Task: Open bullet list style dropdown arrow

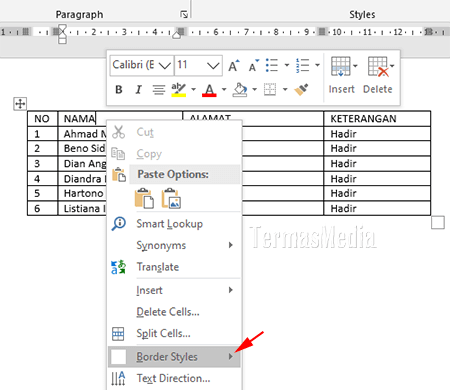Action: coord(287,65)
